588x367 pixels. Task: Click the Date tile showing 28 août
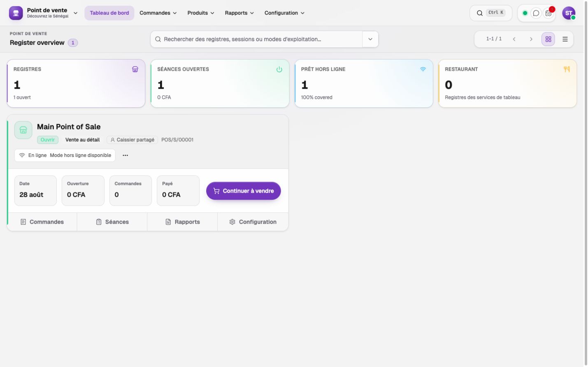click(35, 191)
